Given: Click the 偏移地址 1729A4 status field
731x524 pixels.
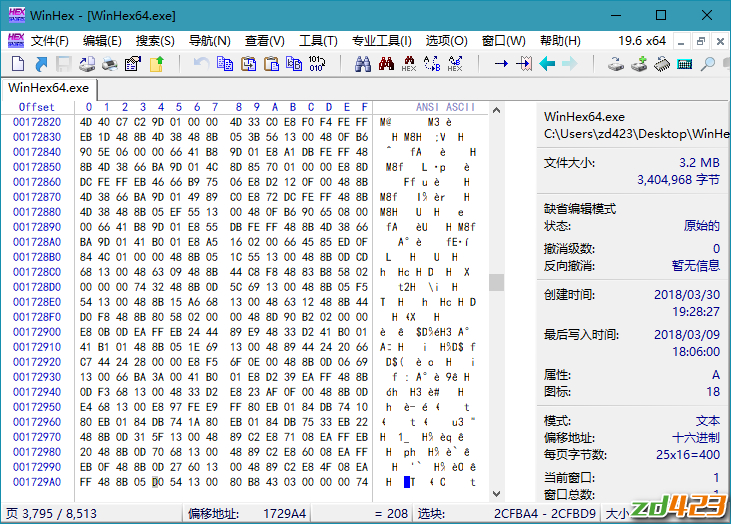Looking at the screenshot, I should point(247,514).
